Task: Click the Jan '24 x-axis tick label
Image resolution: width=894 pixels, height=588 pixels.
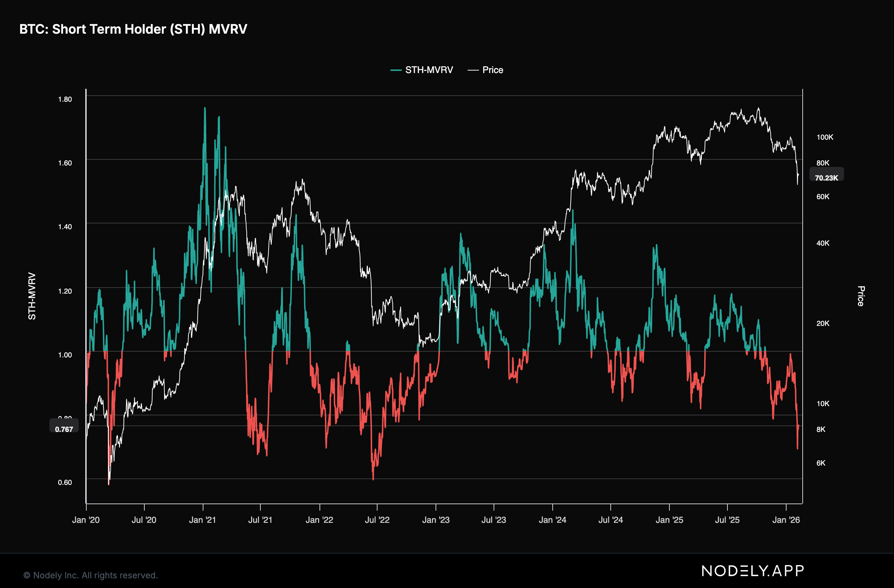Action: pos(552,520)
